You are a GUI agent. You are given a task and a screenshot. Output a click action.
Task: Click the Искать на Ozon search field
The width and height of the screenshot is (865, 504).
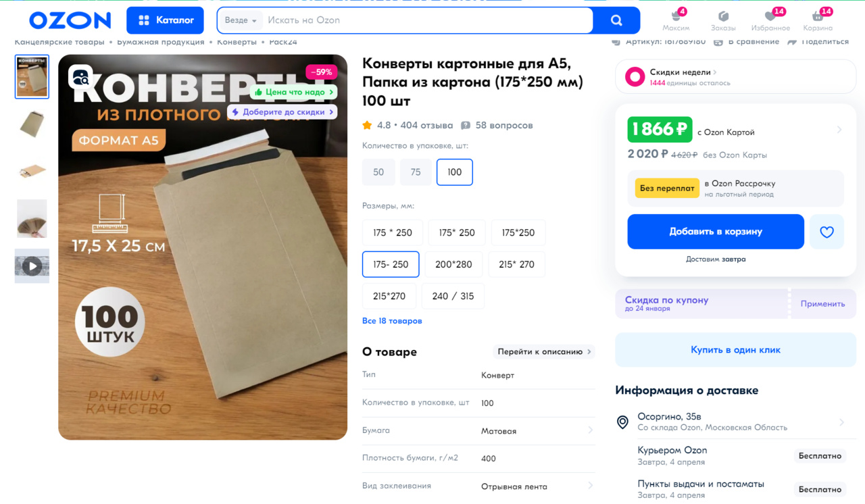tap(426, 20)
